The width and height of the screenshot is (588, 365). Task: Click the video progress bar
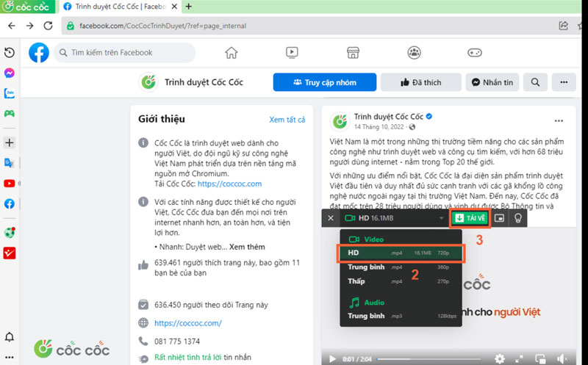pyautogui.click(x=430, y=359)
